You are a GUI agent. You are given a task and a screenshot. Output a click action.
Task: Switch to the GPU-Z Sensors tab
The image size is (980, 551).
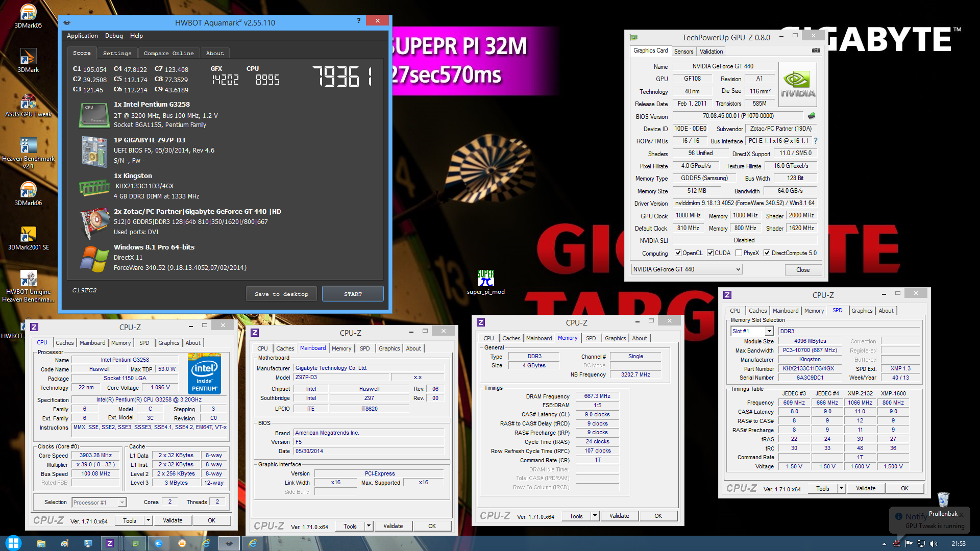(683, 52)
